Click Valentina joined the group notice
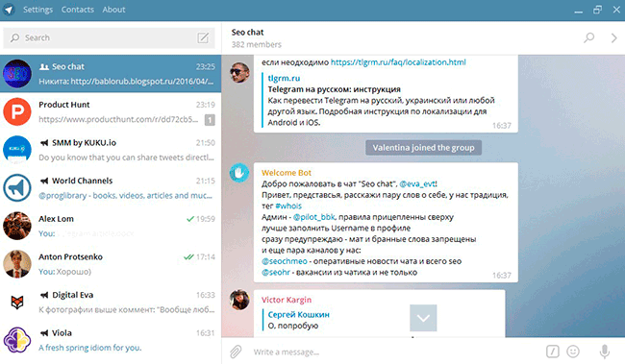 pos(423,148)
